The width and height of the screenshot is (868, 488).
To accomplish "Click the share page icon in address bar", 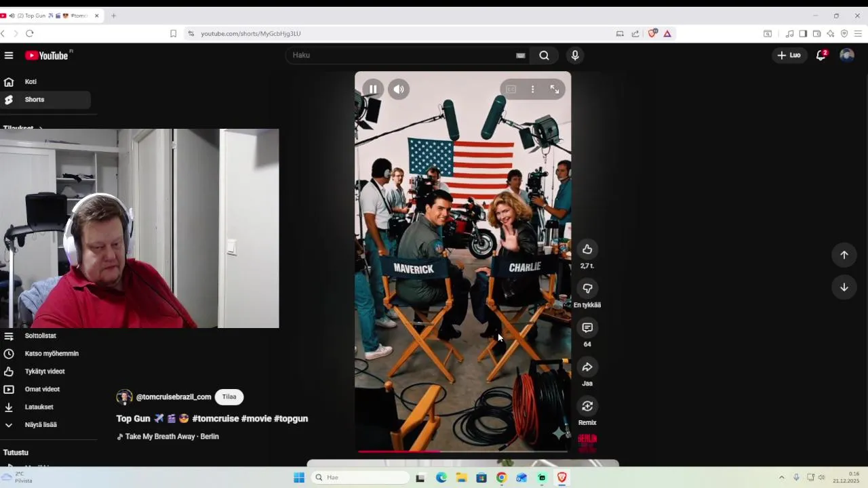I will tap(635, 33).
